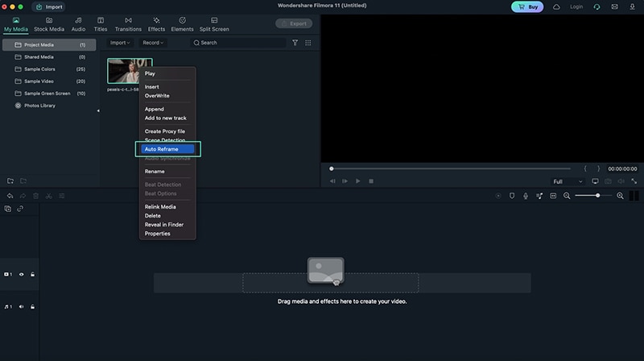This screenshot has width=644, height=361.
Task: Click the add track icon in the timeline
Action: click(x=8, y=209)
